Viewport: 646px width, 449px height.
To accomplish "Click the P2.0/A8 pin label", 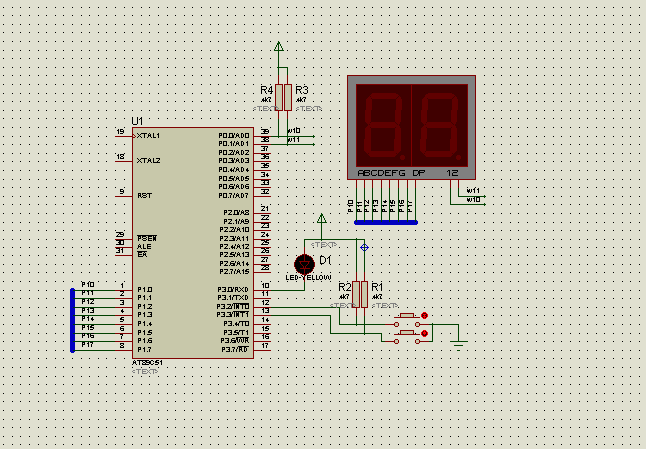I will [x=236, y=213].
